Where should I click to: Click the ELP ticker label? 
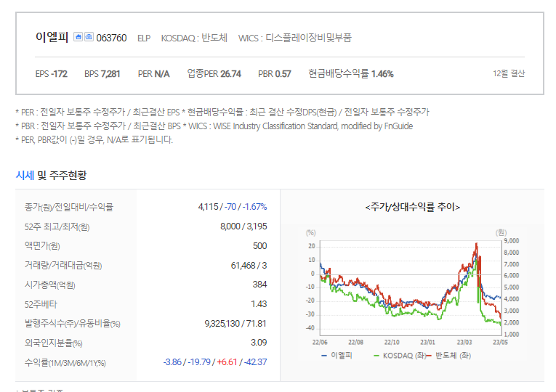coord(144,38)
